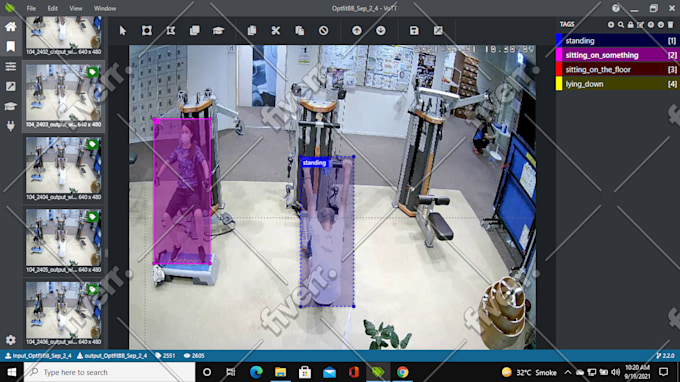680x382 pixels.
Task: Move the selected tag down
Action: coord(660,25)
